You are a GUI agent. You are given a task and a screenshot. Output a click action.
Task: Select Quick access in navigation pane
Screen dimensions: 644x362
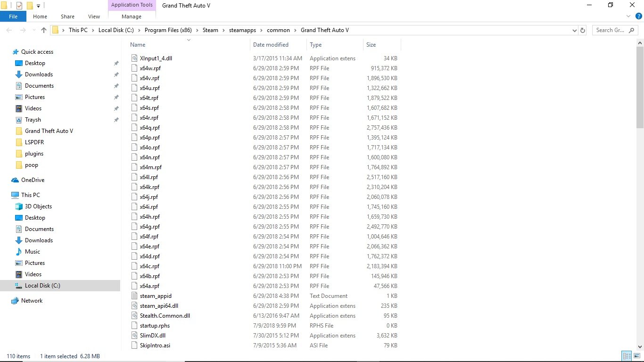pyautogui.click(x=37, y=52)
